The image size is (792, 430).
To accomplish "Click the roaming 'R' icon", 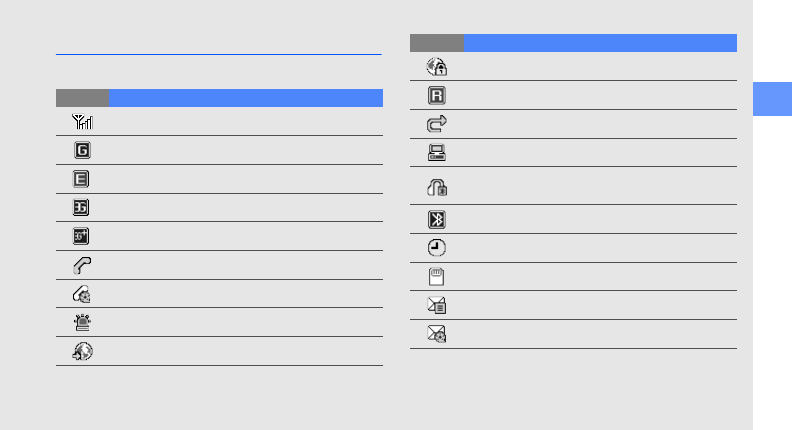I will click(x=437, y=96).
